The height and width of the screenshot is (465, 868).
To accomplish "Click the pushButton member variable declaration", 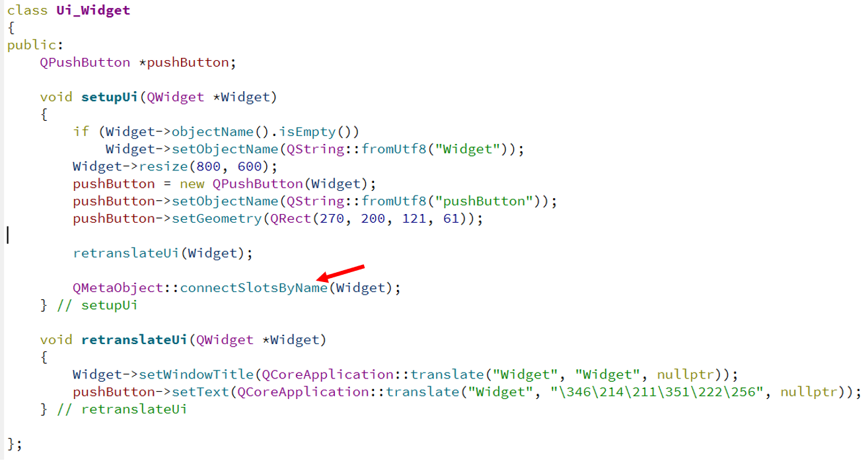I will (188, 63).
